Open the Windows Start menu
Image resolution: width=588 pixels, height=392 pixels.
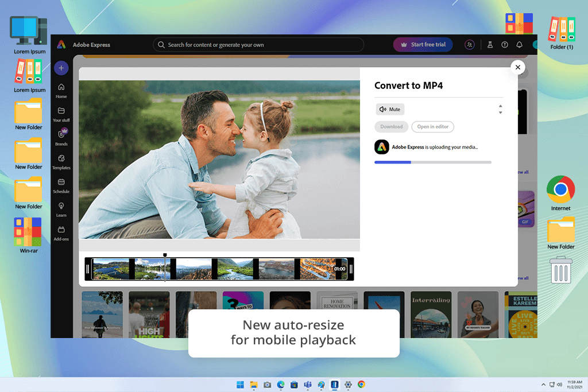pyautogui.click(x=241, y=385)
